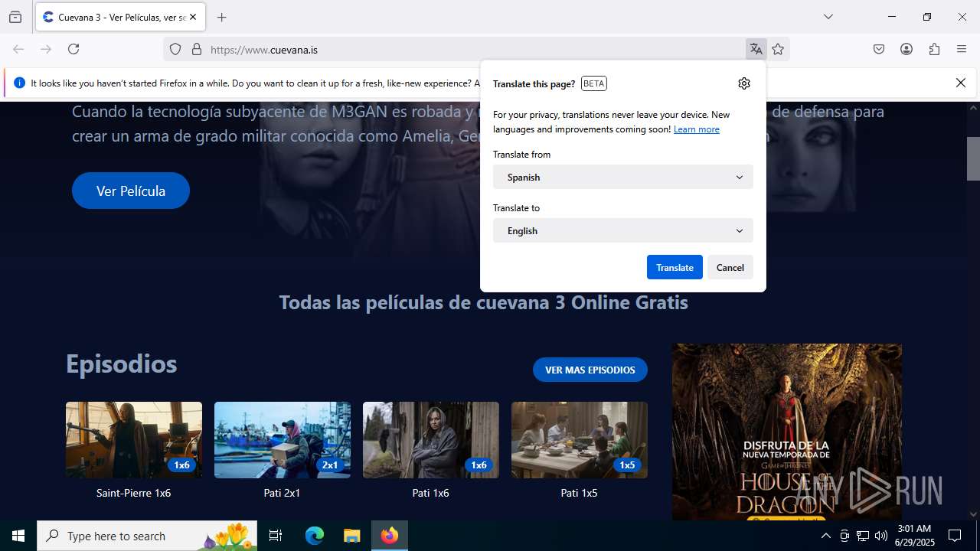Open translation settings gear
This screenshot has width=980, height=551.
744,83
